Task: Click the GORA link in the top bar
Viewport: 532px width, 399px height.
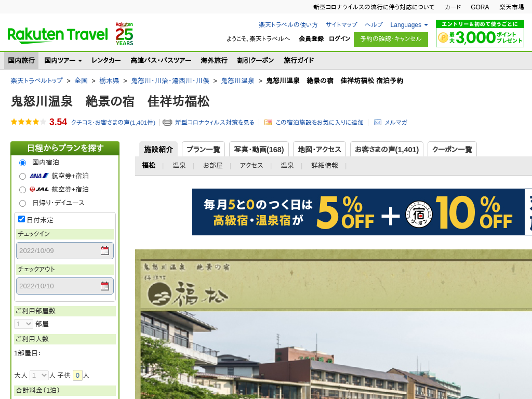Action: (480, 7)
